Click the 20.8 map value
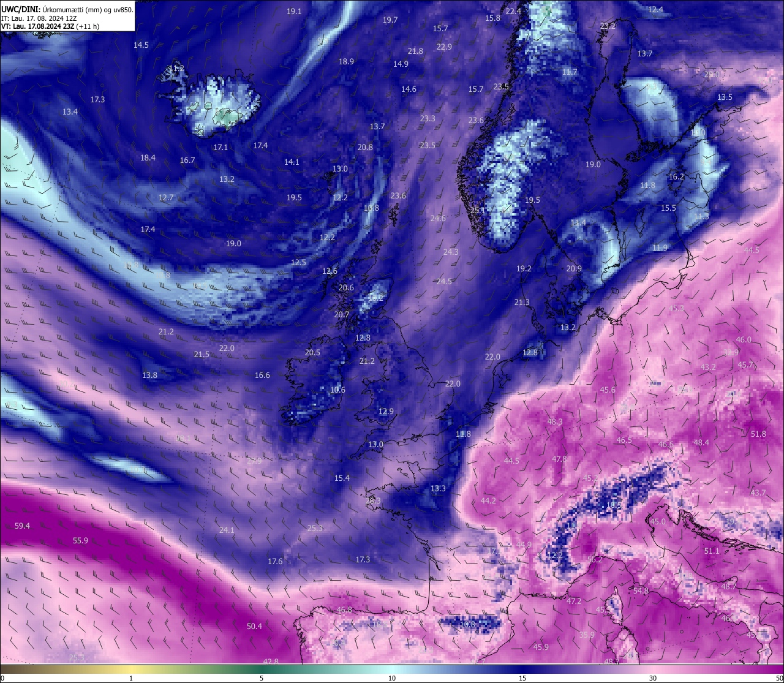784x683 pixels. pos(365,148)
